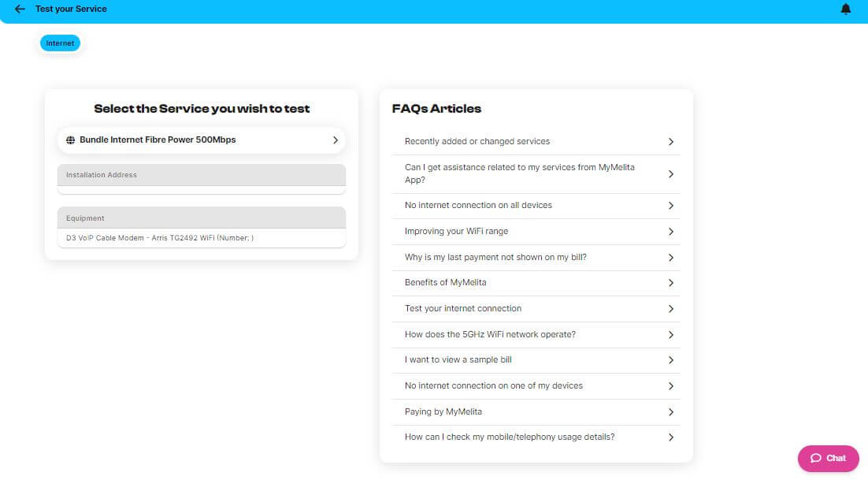Select the Internet tab pill
This screenshot has width=868, height=480.
(60, 43)
